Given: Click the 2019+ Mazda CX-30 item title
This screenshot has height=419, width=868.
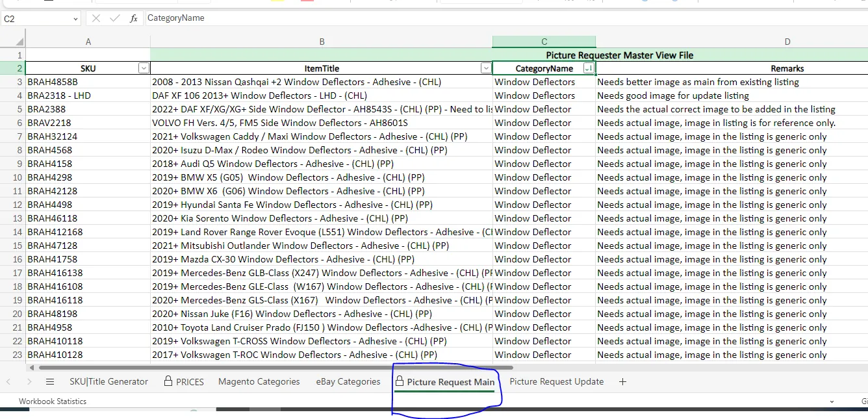Looking at the screenshot, I should pos(283,259).
